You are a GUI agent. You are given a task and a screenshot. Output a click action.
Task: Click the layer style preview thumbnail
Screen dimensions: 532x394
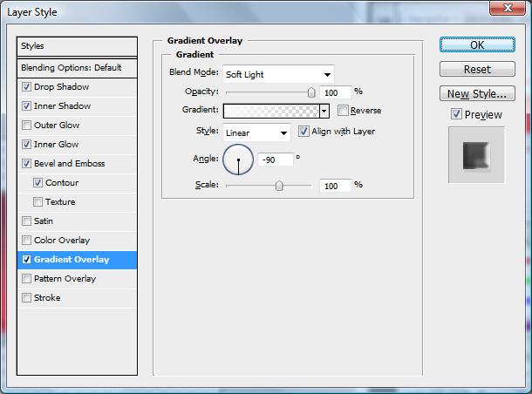(475, 154)
